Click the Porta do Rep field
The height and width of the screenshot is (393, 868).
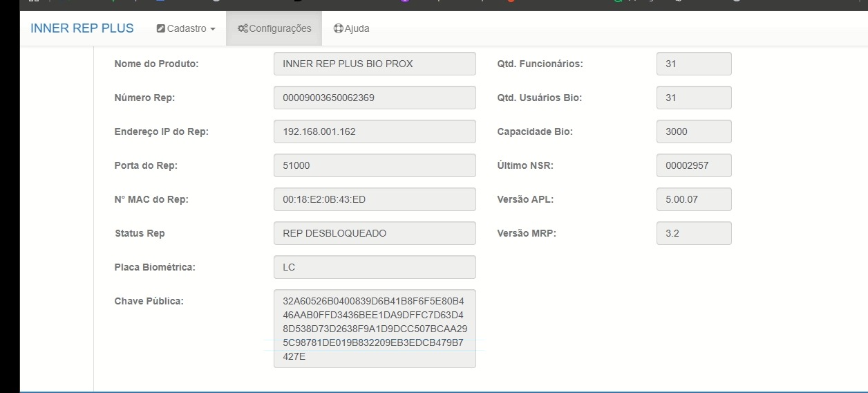(x=375, y=165)
